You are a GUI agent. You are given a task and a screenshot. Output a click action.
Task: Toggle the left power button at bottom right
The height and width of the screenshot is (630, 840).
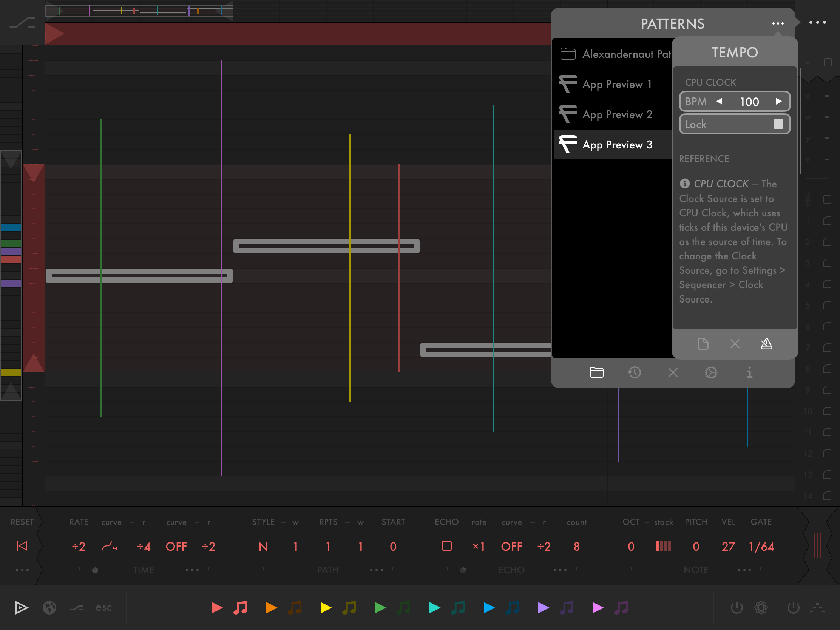737,608
